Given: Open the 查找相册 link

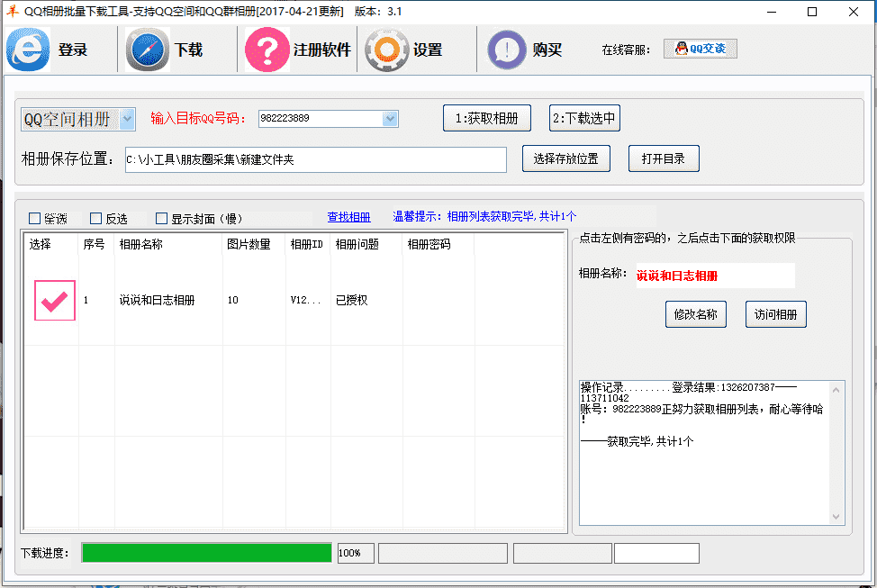Looking at the screenshot, I should click(349, 217).
